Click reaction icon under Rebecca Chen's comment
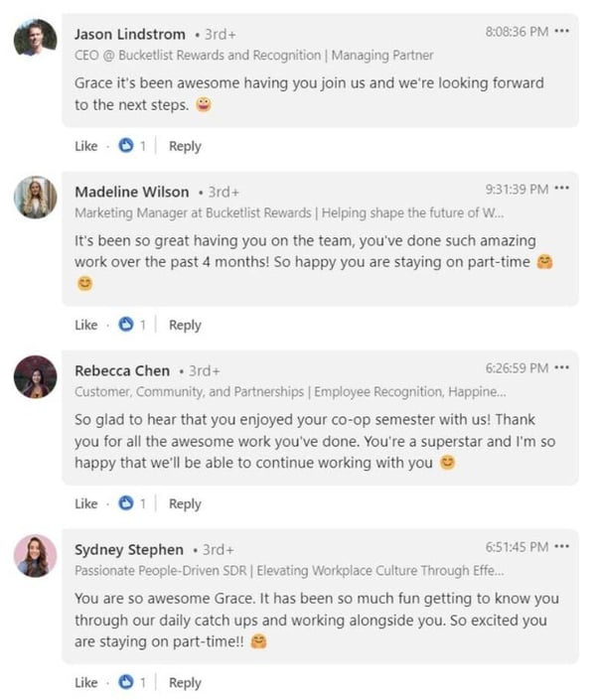This screenshot has width=598, height=700. tap(126, 503)
